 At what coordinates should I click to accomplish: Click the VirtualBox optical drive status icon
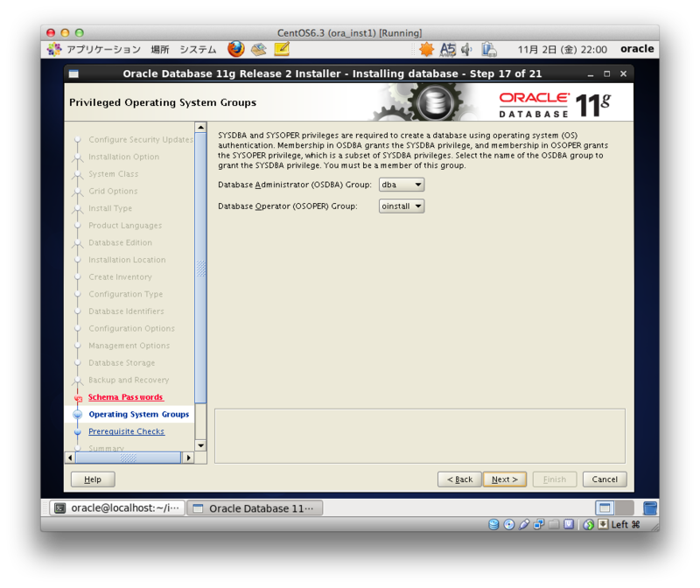click(x=509, y=525)
